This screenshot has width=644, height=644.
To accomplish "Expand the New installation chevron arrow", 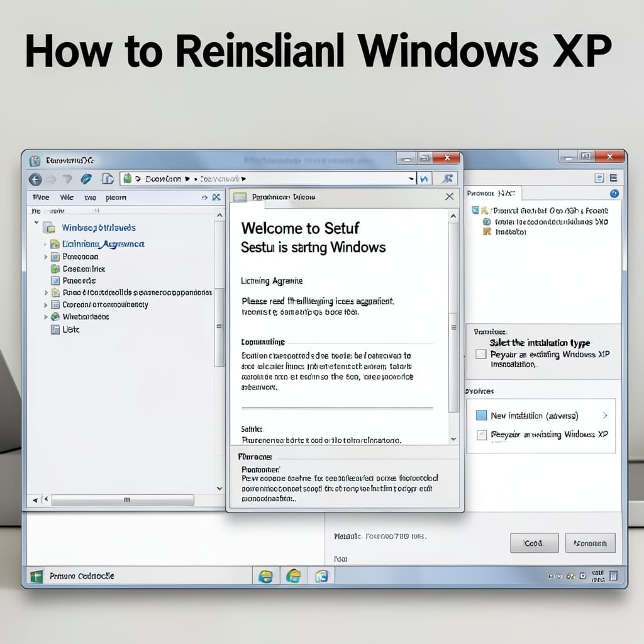I will coord(605,415).
